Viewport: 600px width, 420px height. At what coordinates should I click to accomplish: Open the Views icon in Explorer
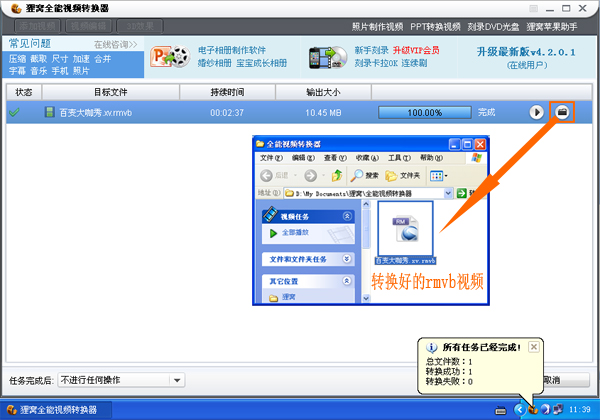click(436, 176)
